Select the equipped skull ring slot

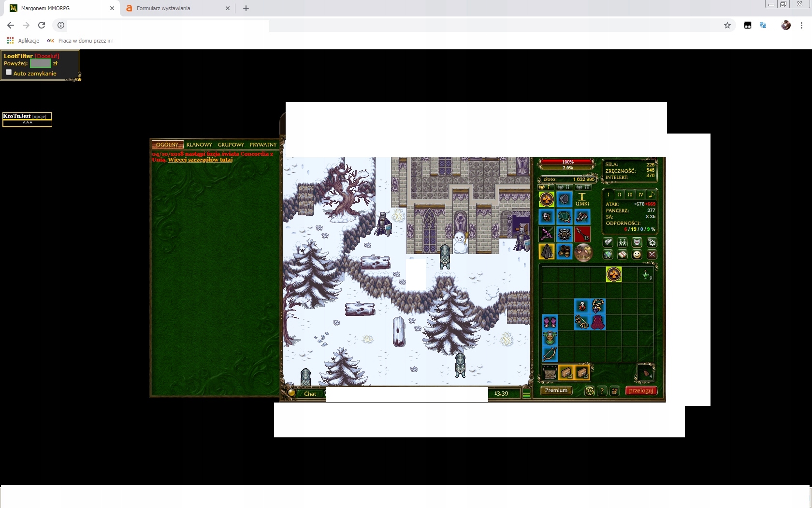[x=547, y=217]
